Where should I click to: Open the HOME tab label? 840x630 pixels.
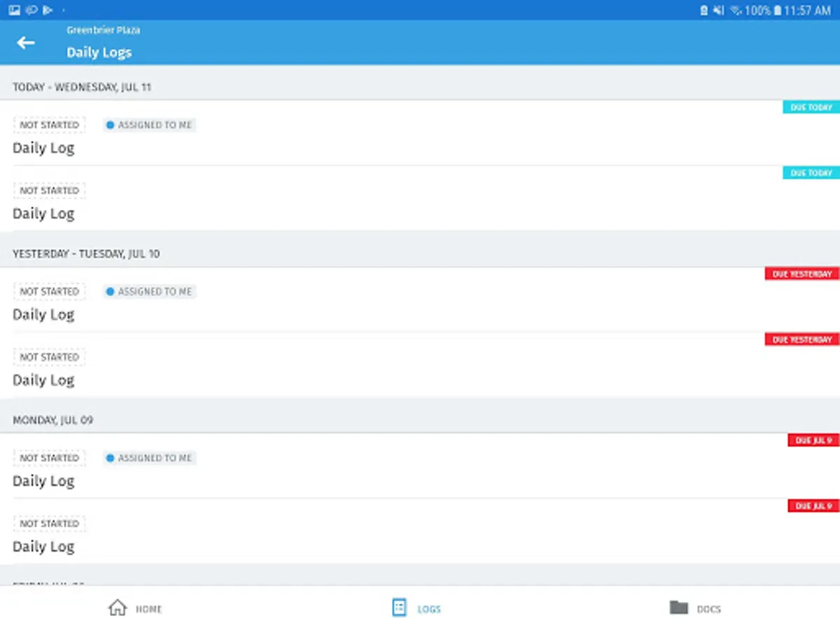[x=148, y=609]
